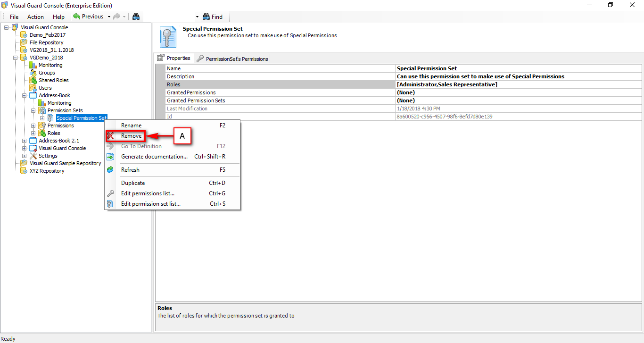This screenshot has height=343, width=644.
Task: Open the Groups node in the tree
Action: coord(47,73)
